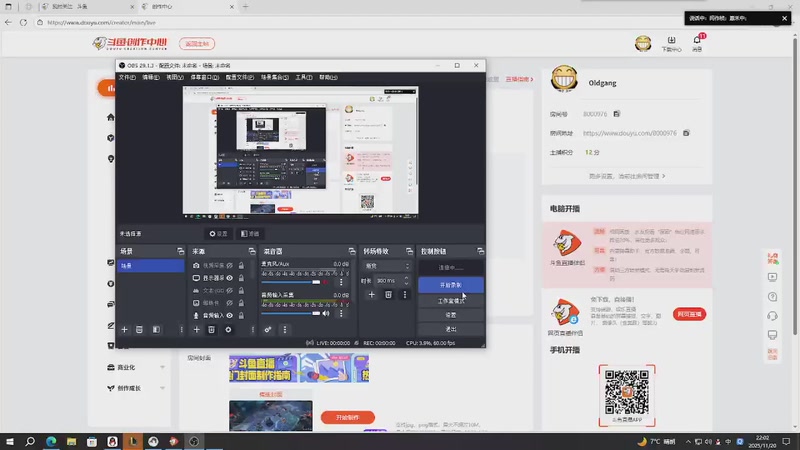This screenshot has width=800, height=450.
Task: Delete selected source using trash icon
Action: click(x=211, y=330)
